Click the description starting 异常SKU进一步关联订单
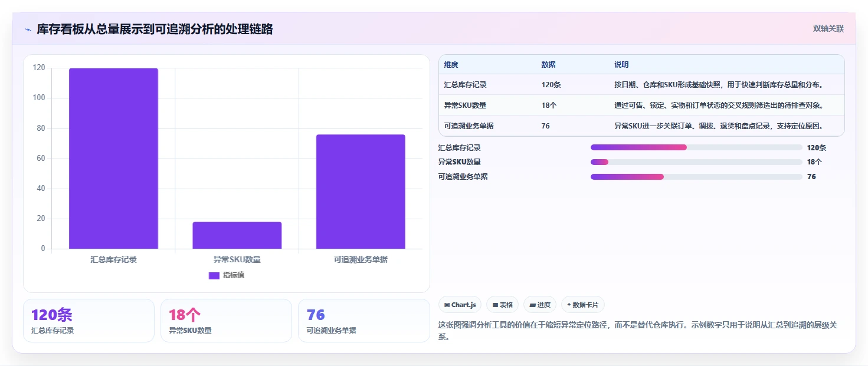The width and height of the screenshot is (868, 366). point(719,126)
